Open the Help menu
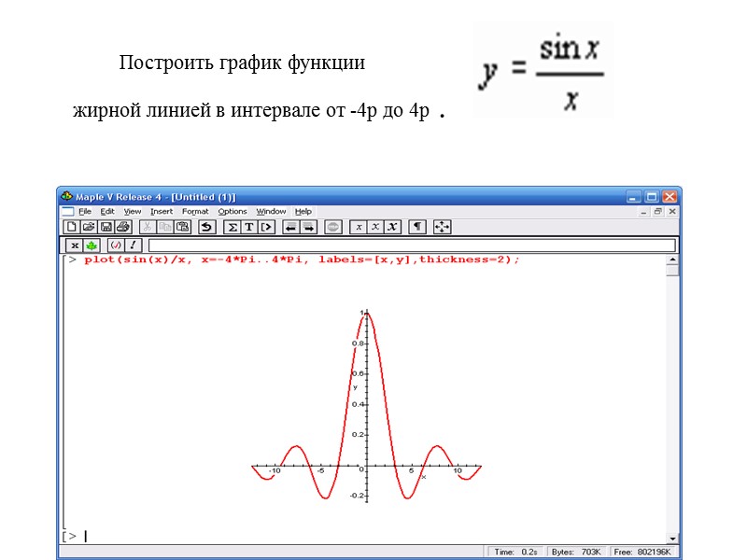 point(303,212)
